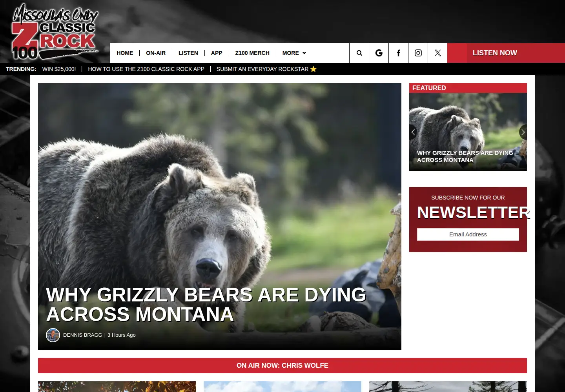Image resolution: width=565 pixels, height=392 pixels.
Task: Click the '3 Hours Ago' timestamp
Action: (122, 335)
